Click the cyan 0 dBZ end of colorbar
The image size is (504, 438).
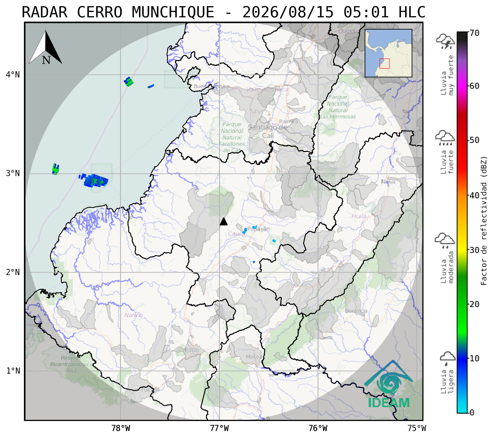pos(462,410)
